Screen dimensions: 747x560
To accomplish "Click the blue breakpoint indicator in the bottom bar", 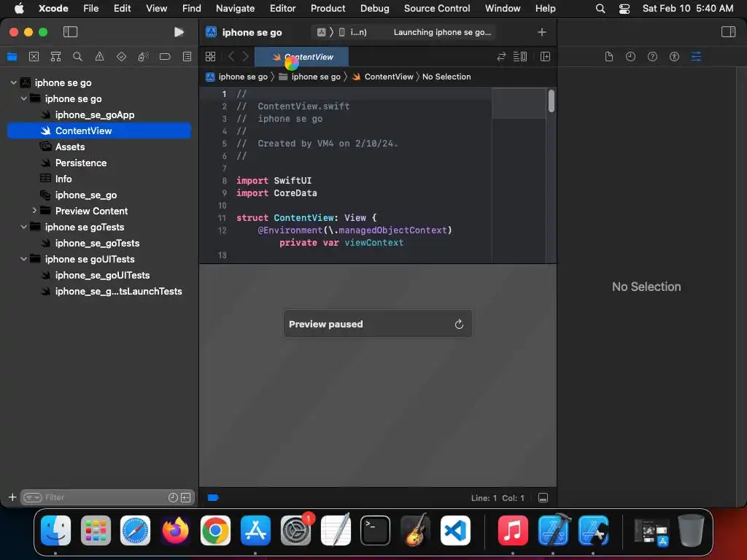I will [213, 497].
